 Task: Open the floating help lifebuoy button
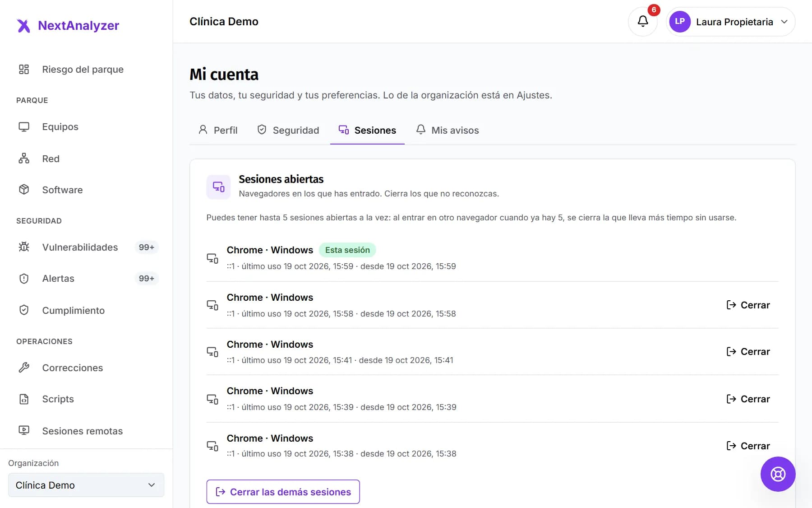tap(778, 474)
